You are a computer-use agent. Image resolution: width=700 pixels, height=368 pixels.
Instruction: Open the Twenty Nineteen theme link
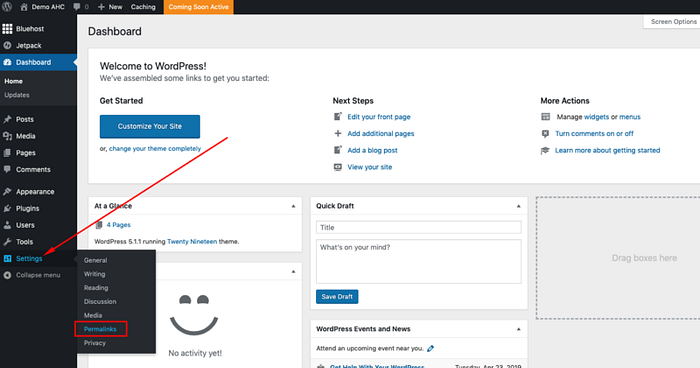point(192,242)
